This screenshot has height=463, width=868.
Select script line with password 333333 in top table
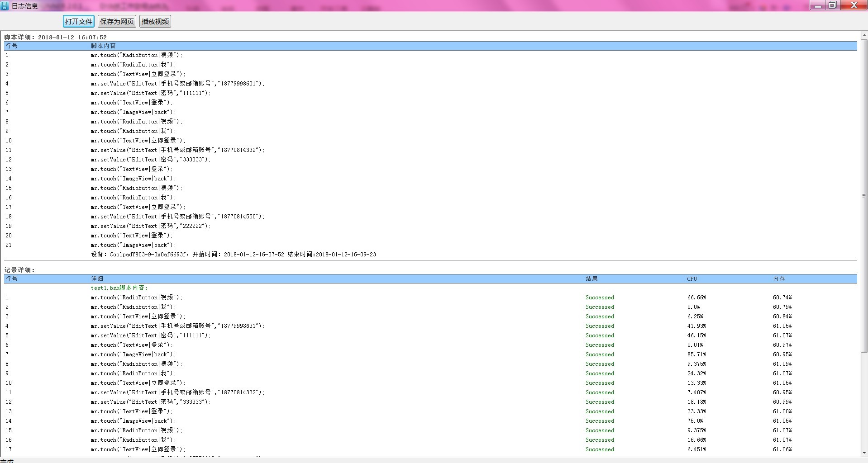click(x=151, y=160)
